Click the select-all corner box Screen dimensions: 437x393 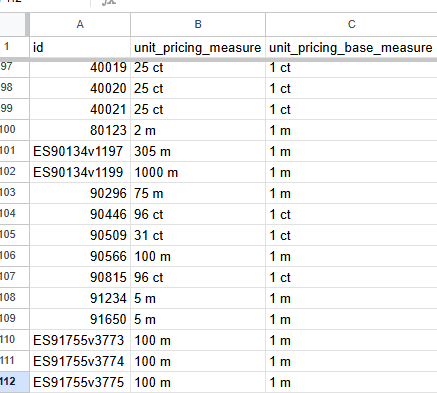(13, 24)
